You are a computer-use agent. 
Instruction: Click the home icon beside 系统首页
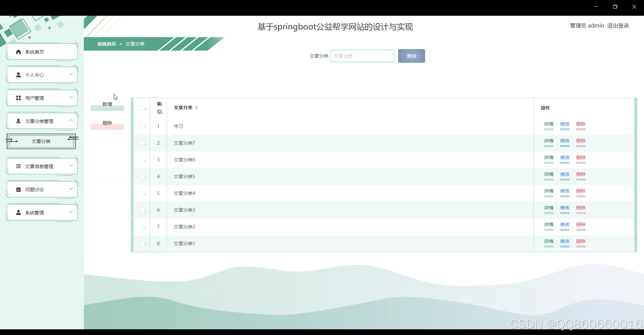pos(18,52)
